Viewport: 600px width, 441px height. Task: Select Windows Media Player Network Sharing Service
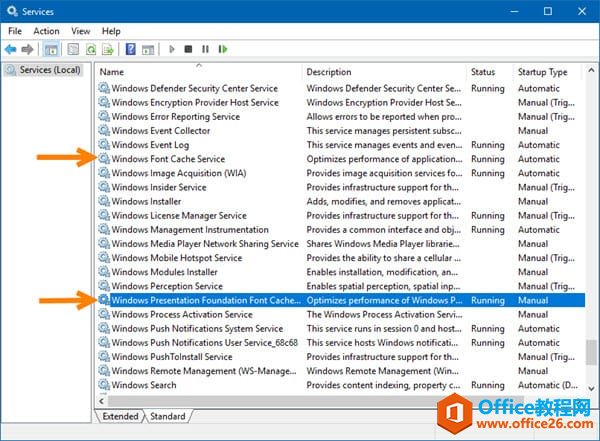341,243
